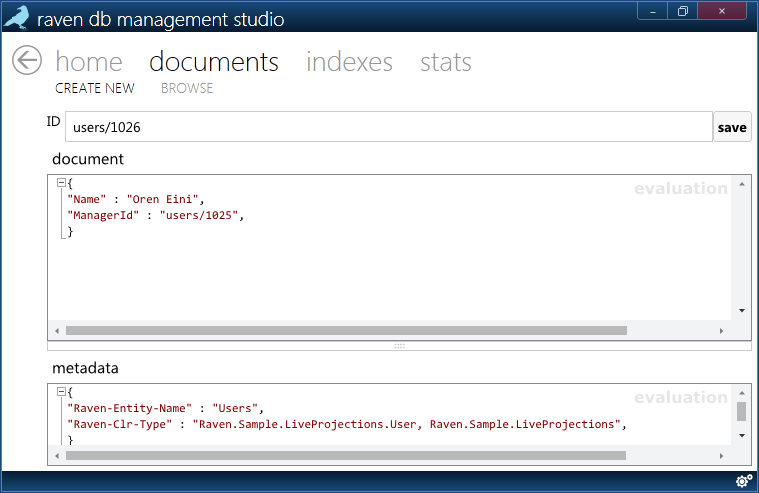Image resolution: width=759 pixels, height=493 pixels.
Task: Switch to the BROWSE sub-tab
Action: click(187, 88)
